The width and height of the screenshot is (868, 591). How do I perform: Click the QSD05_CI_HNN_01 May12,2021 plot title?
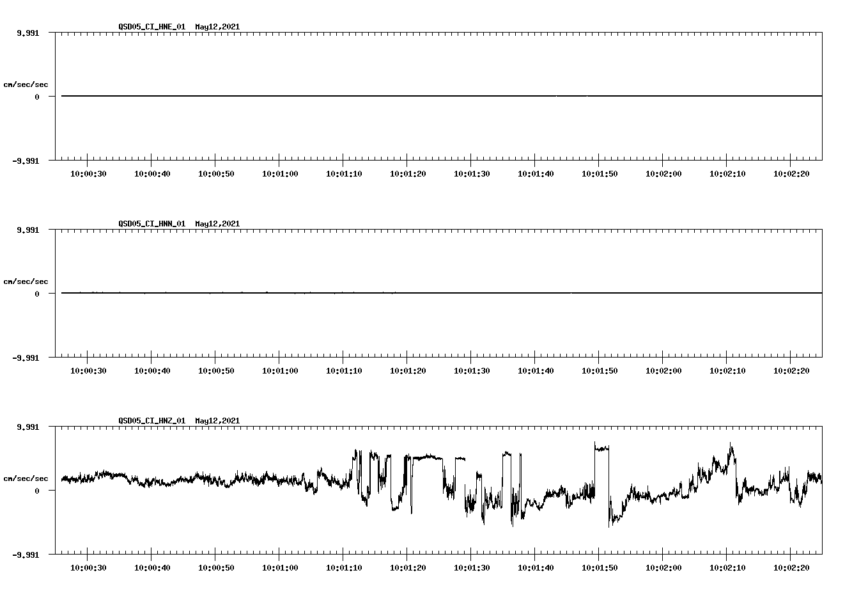pos(179,224)
